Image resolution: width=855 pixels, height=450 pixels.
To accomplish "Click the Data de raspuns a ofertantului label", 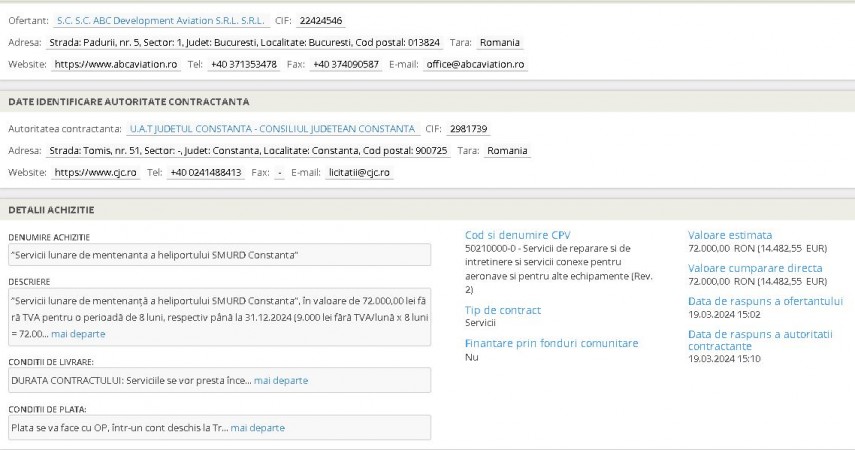I will point(765,301).
